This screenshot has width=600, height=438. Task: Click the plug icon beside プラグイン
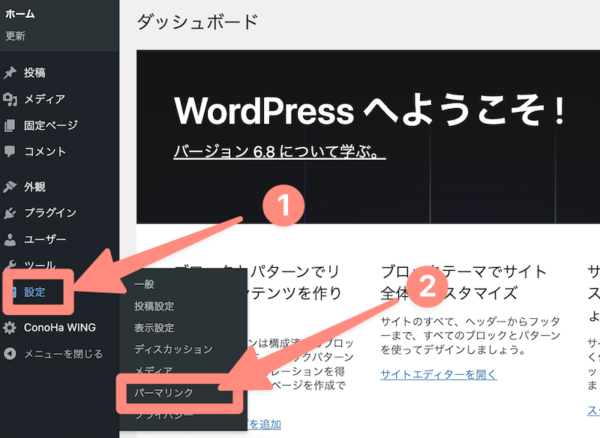click(10, 213)
